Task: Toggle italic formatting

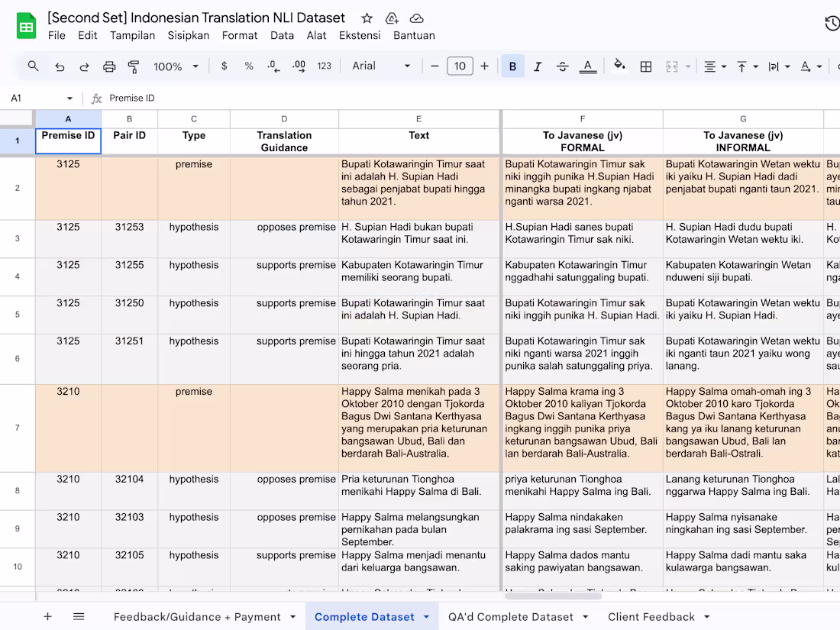Action: pyautogui.click(x=538, y=66)
